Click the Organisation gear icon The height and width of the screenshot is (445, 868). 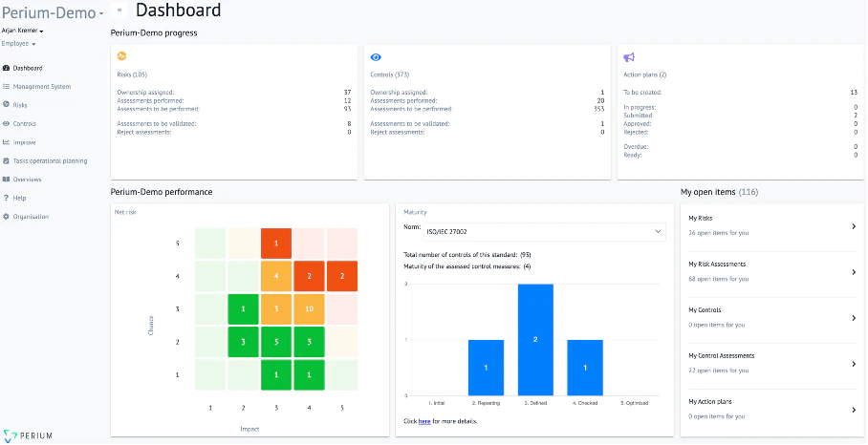click(7, 217)
